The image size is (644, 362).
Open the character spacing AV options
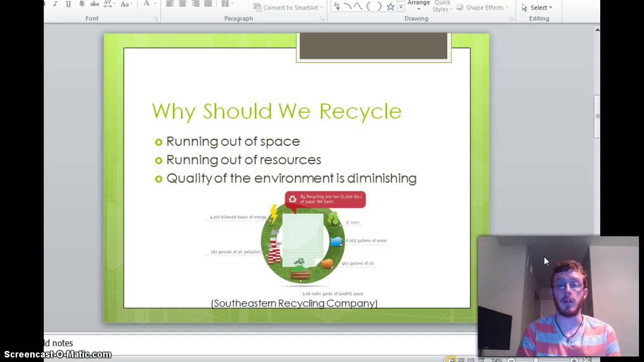pyautogui.click(x=109, y=4)
